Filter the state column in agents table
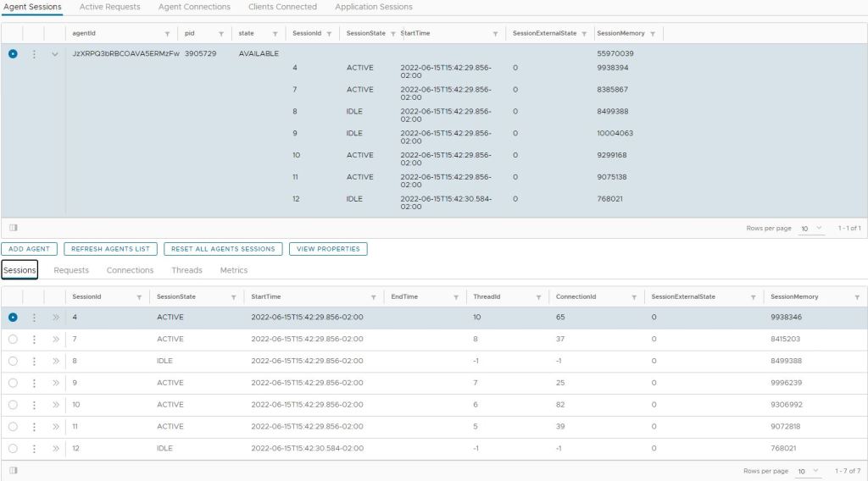This screenshot has width=868, height=481. pos(275,34)
